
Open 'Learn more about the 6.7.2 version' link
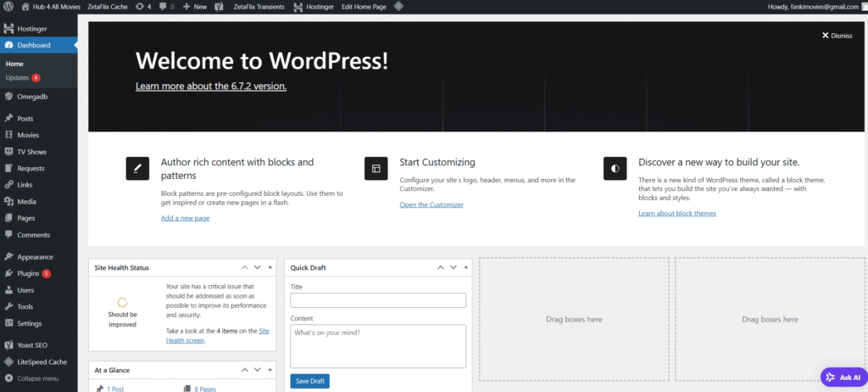pyautogui.click(x=211, y=86)
